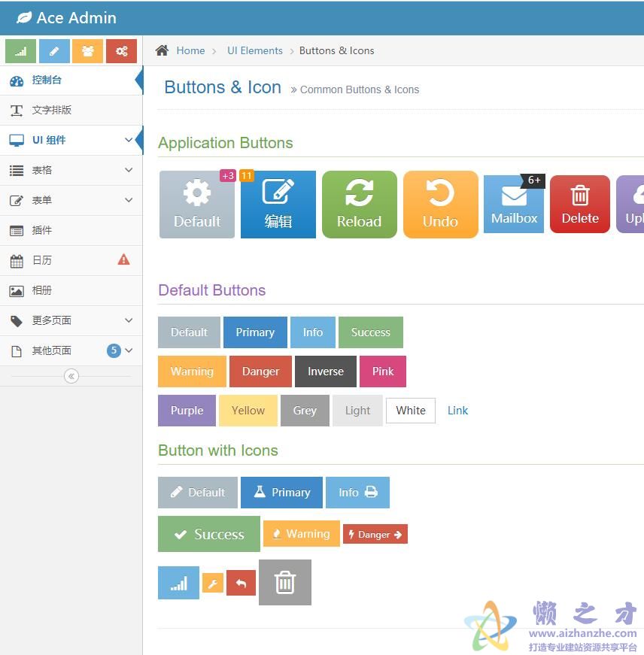
Task: Click the orange users shortcut button
Action: tap(87, 51)
